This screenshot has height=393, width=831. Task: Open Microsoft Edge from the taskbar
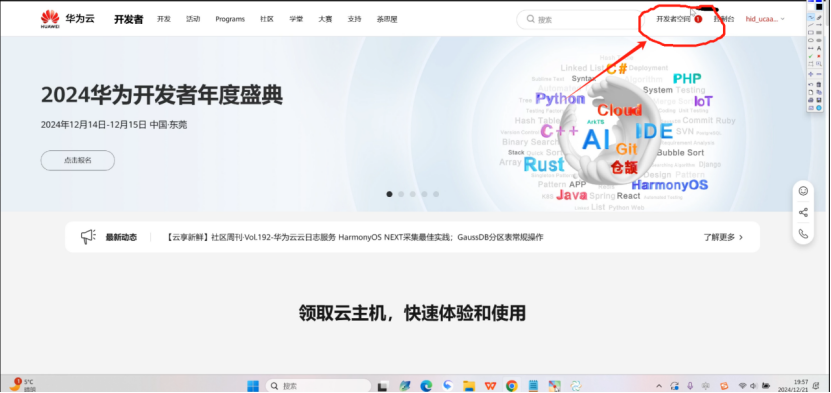pos(426,386)
